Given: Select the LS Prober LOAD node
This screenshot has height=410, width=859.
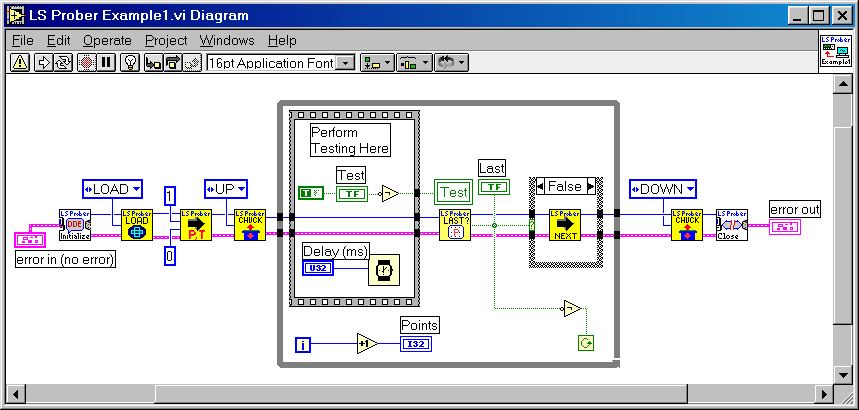Looking at the screenshot, I should click(x=135, y=225).
